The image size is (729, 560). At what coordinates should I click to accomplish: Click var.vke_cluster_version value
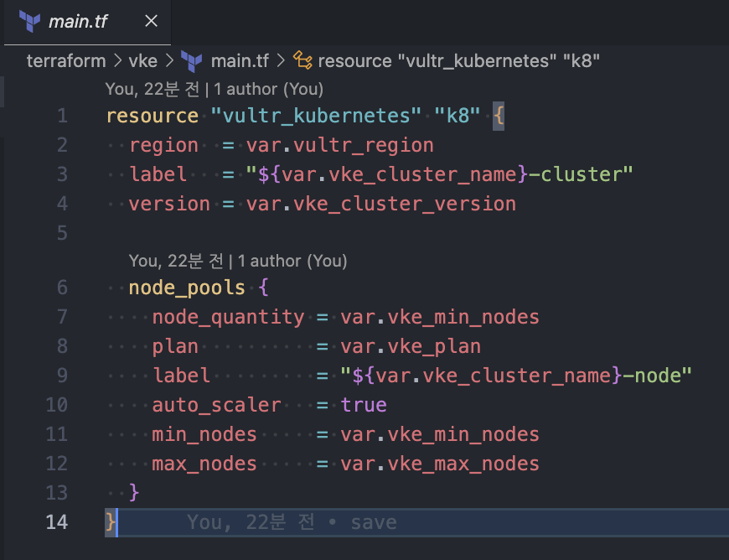pos(381,205)
